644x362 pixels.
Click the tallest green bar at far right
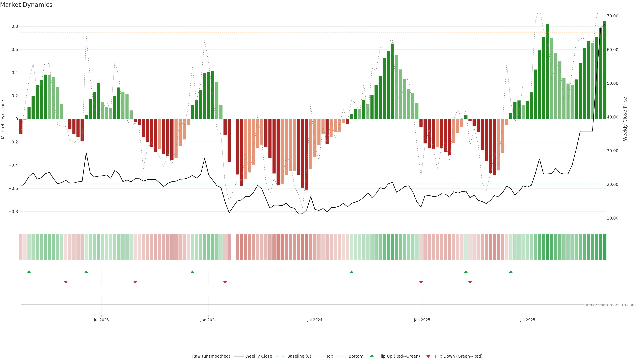click(x=605, y=75)
